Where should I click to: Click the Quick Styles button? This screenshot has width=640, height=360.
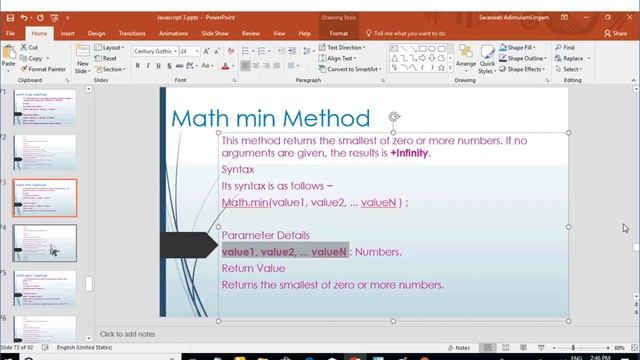487,60
